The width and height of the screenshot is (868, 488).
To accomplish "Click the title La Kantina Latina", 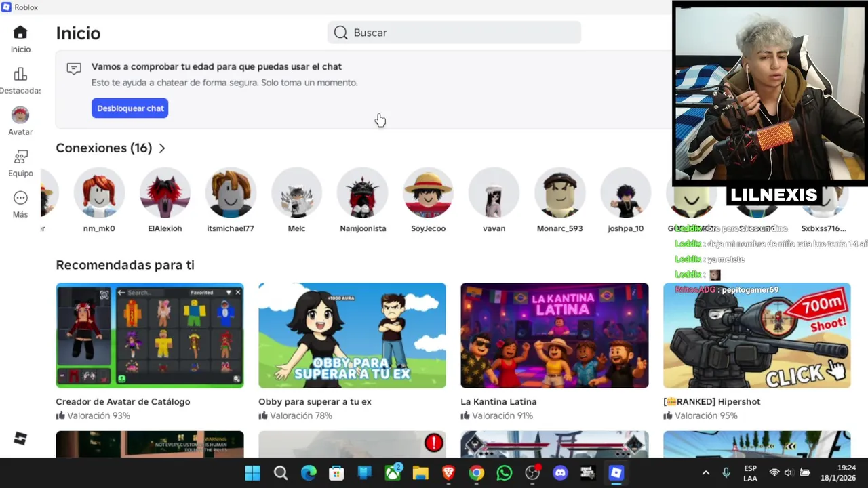I will coord(498,401).
